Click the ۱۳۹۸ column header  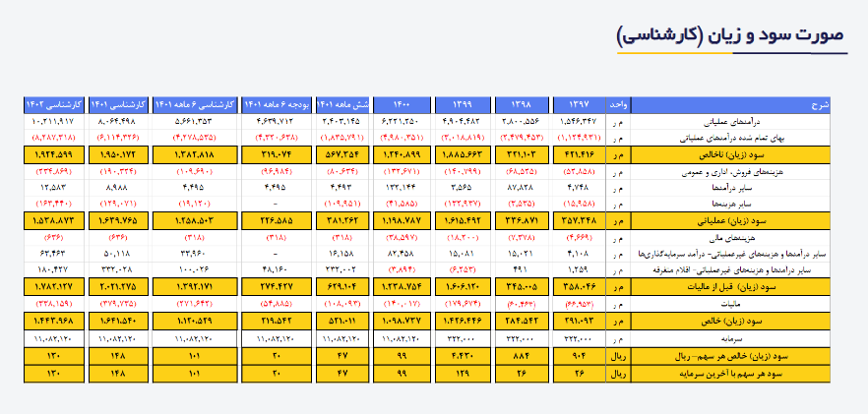click(x=523, y=104)
